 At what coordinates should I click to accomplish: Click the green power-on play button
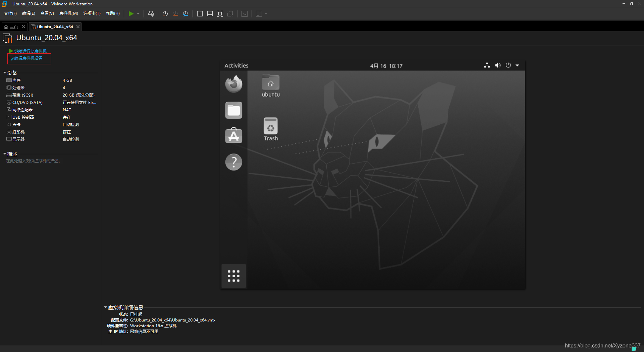click(131, 14)
